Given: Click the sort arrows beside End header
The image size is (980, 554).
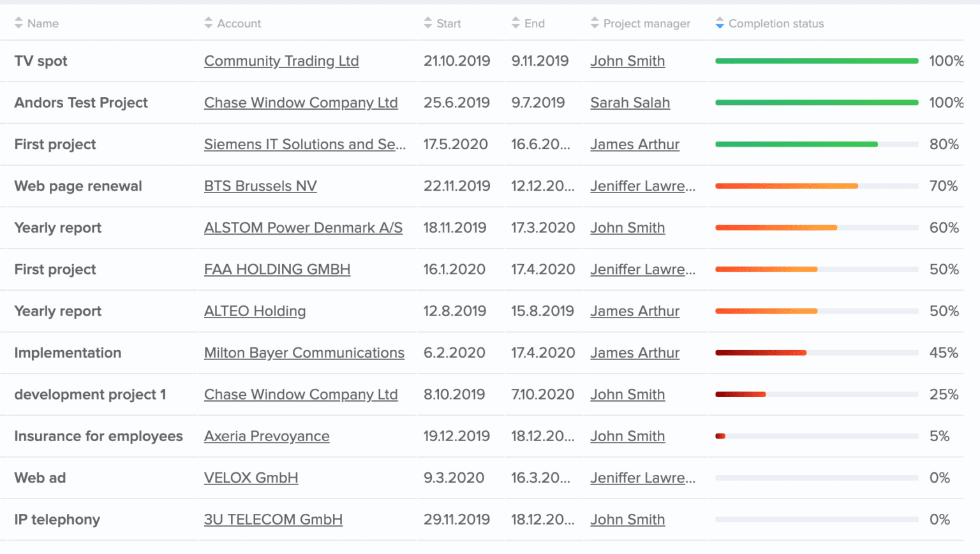Looking at the screenshot, I should (x=516, y=24).
